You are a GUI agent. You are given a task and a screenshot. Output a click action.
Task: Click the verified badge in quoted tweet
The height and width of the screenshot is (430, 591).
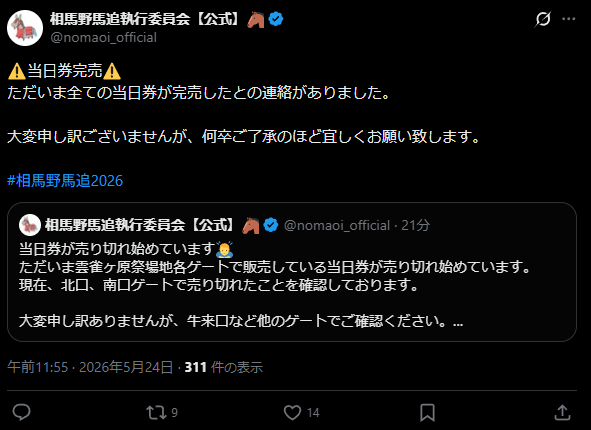coord(271,225)
